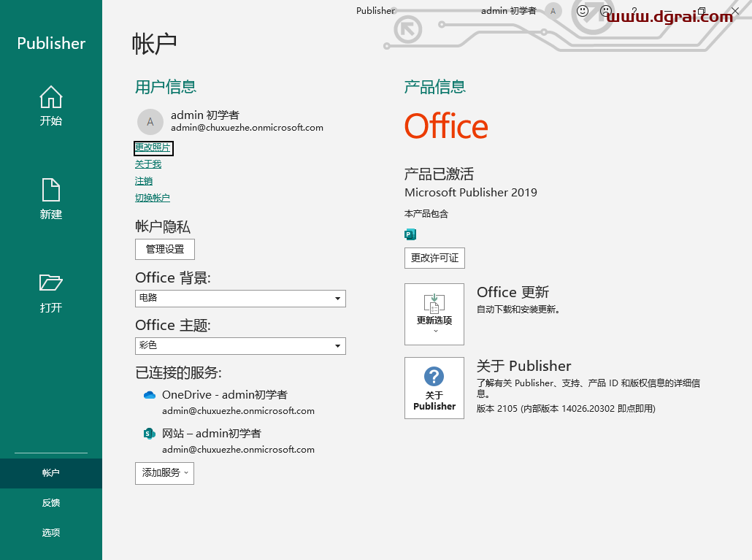
Task: Click the admin 初学者 name in title bar
Action: pyautogui.click(x=508, y=10)
